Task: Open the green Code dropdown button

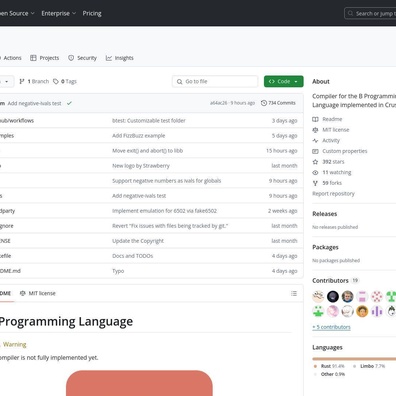Action: pos(284,81)
